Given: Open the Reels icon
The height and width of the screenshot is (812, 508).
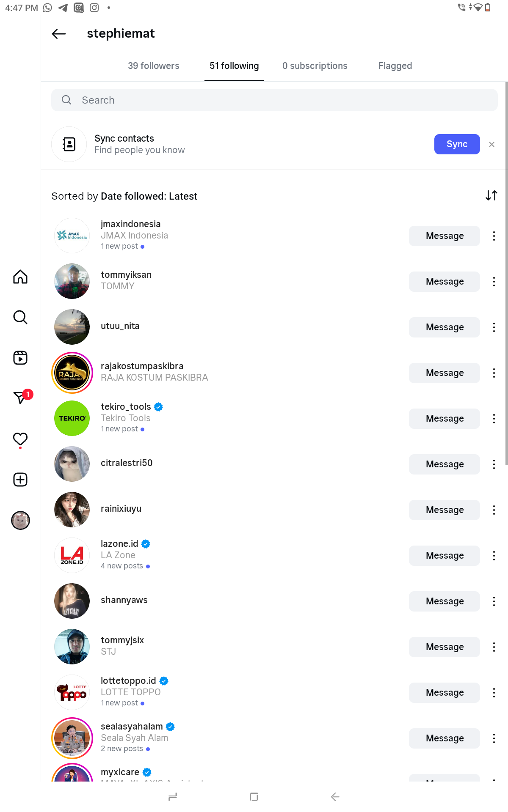Looking at the screenshot, I should tap(20, 358).
